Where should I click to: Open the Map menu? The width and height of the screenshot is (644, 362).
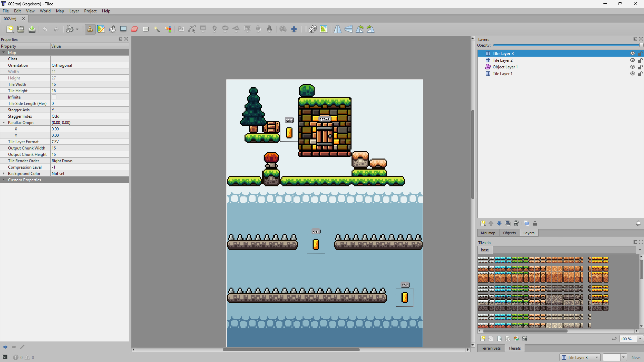[x=60, y=11]
